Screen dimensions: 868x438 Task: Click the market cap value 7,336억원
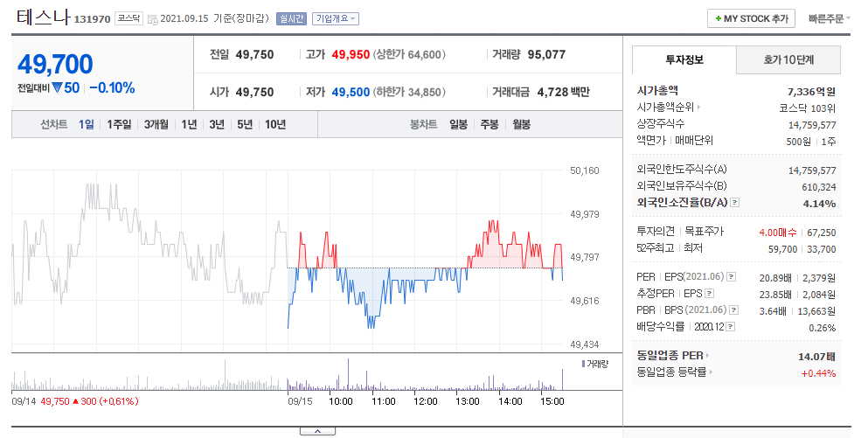click(x=811, y=92)
